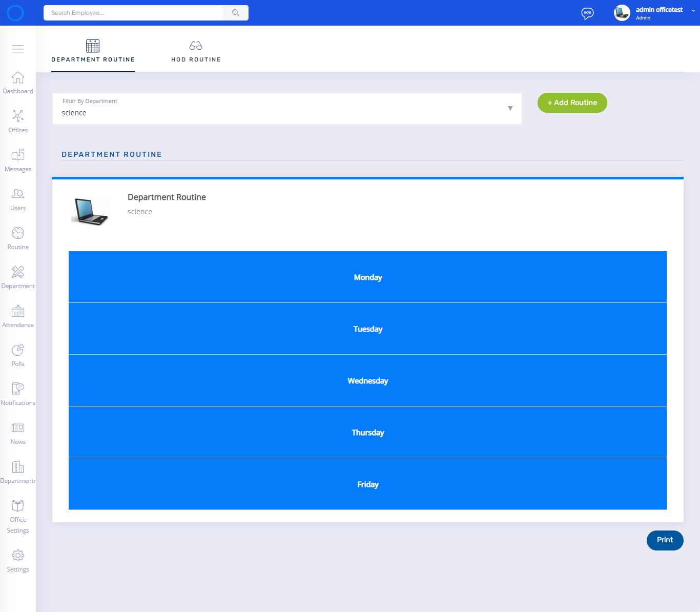Viewport: 700px width, 612px height.
Task: Go to Messages in the sidebar
Action: click(x=18, y=156)
